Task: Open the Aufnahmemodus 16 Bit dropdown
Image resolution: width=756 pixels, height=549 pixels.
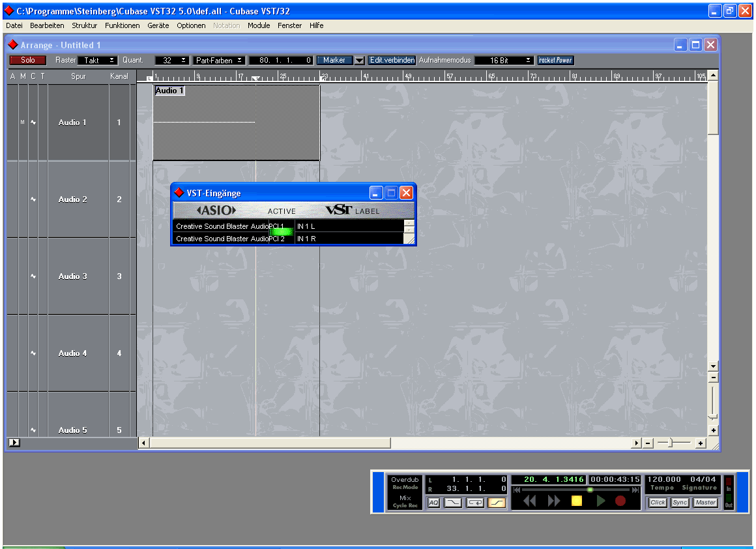Action: coord(503,60)
